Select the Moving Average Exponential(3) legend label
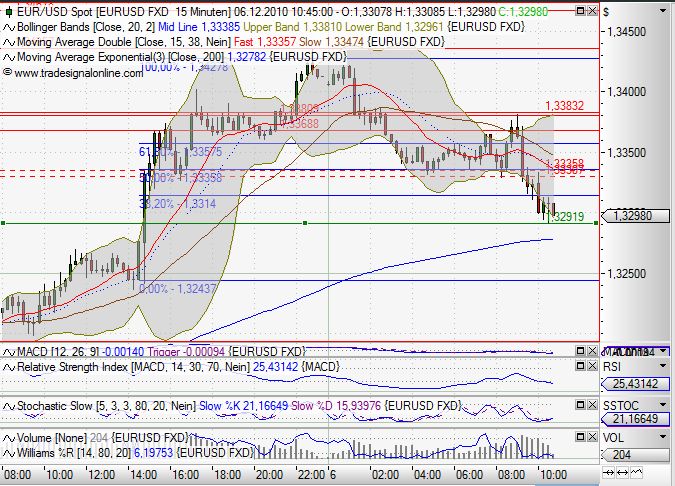This screenshot has height=486, width=675. [x=91, y=57]
